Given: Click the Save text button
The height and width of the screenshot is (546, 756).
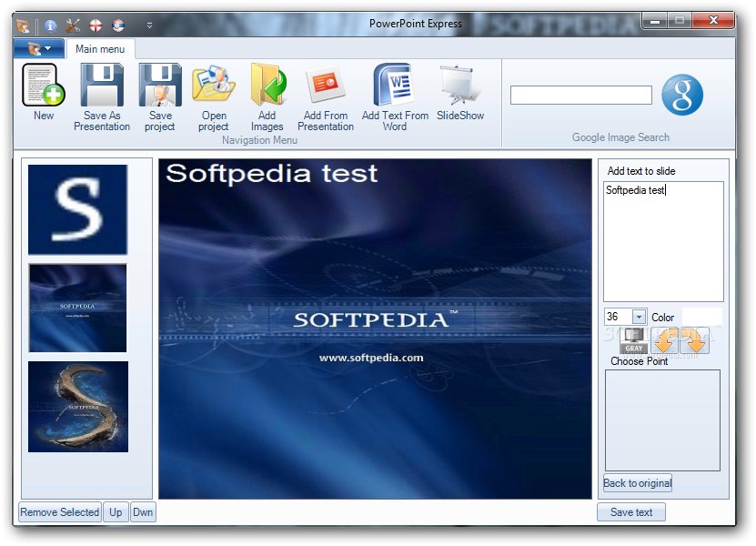Looking at the screenshot, I should [x=631, y=512].
